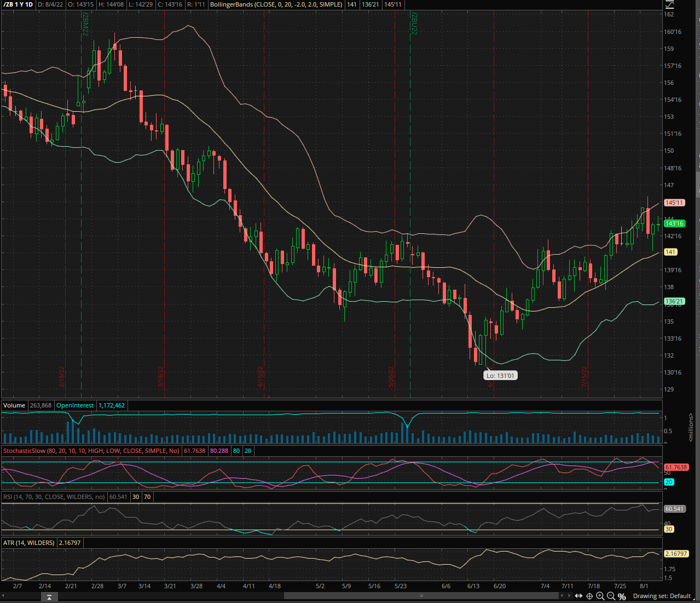Screen dimensions: 700x603
Task: Select the RSI study title
Action: pyautogui.click(x=54, y=497)
